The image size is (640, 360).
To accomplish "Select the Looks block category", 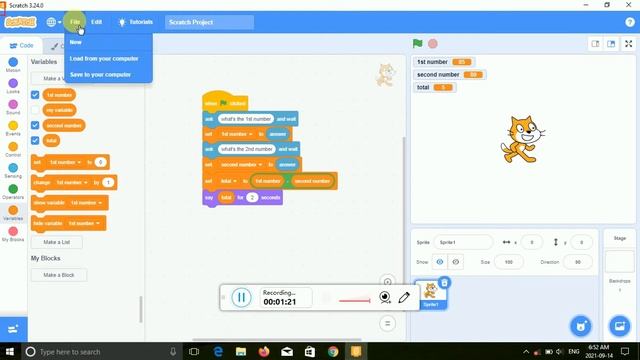I will pos(13,86).
